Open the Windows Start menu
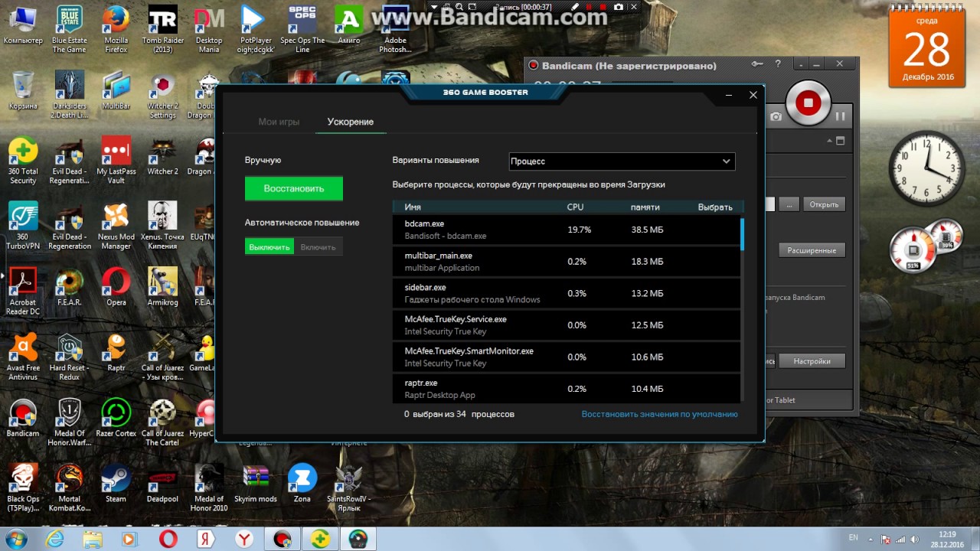 [17, 539]
